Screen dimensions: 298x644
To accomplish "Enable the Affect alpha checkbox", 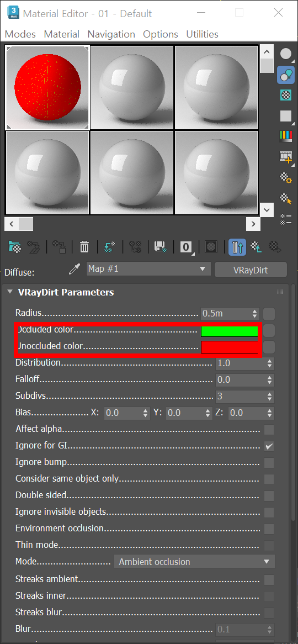I will (x=269, y=430).
